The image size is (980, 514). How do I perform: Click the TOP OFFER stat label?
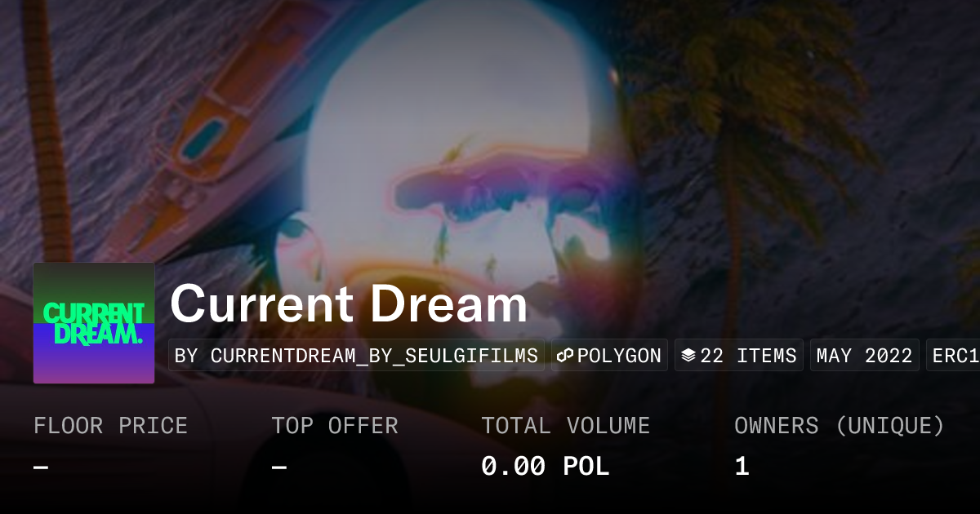click(x=335, y=426)
